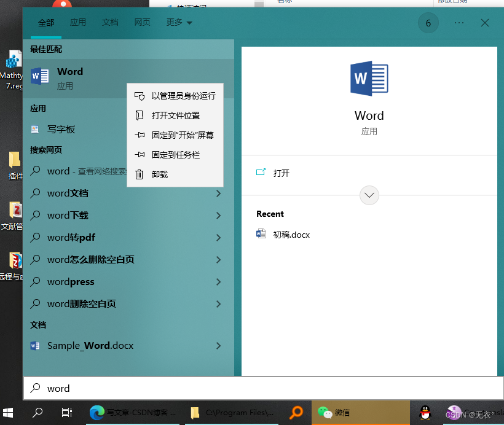Switch to the 网页 search tab
The image size is (504, 425).
(143, 23)
